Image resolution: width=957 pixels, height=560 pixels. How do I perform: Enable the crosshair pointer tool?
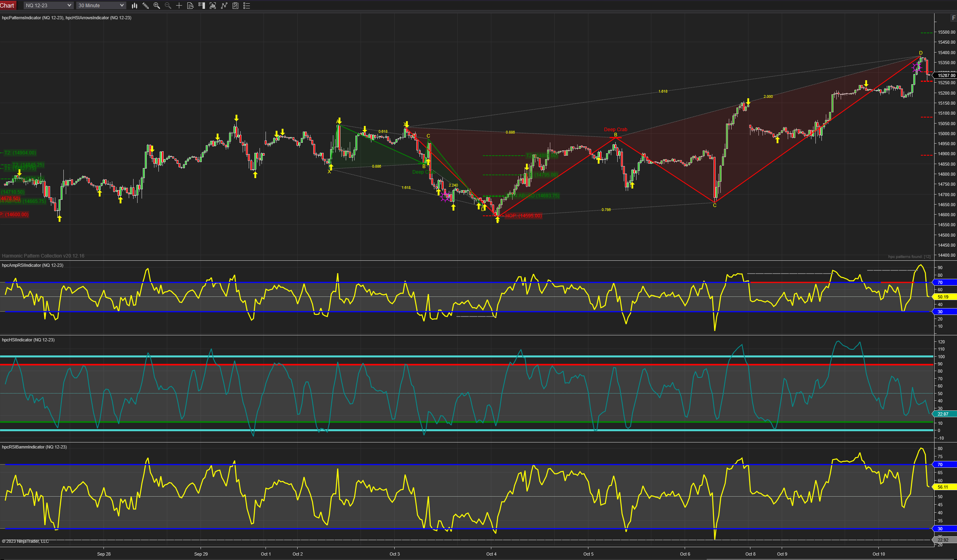[179, 6]
